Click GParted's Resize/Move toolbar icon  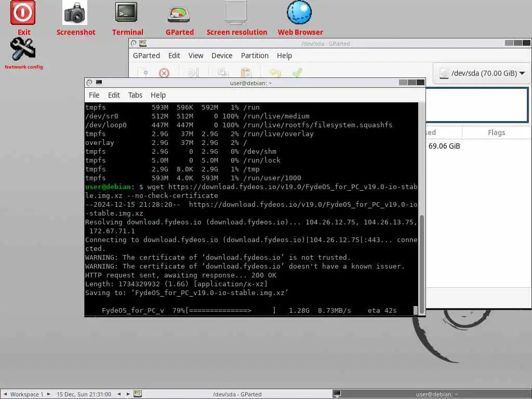tap(193, 73)
